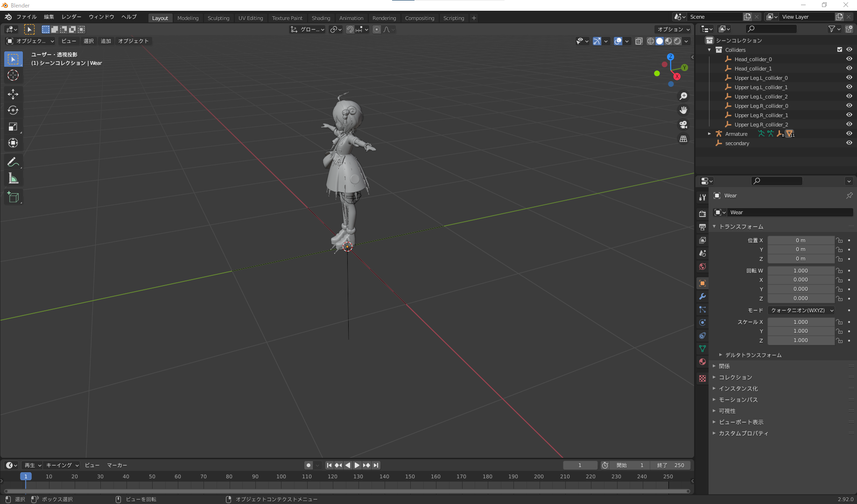Toggle camera view with the camera icon
The image size is (857, 504).
pyautogui.click(x=683, y=125)
